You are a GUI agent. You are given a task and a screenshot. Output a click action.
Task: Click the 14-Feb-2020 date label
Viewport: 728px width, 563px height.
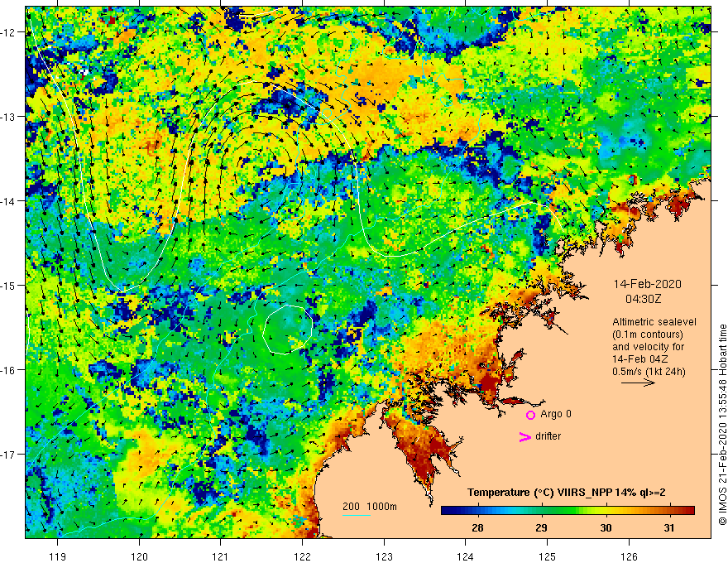[647, 284]
